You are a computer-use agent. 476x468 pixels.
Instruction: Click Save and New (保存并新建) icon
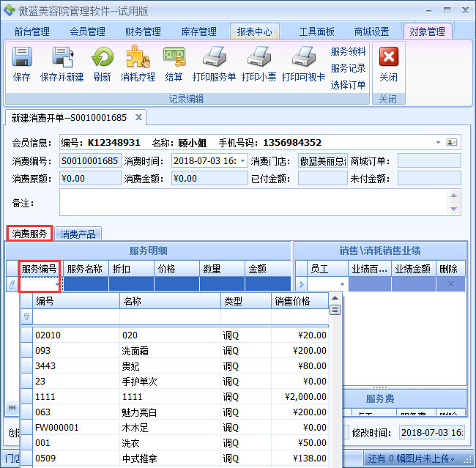tap(62, 58)
